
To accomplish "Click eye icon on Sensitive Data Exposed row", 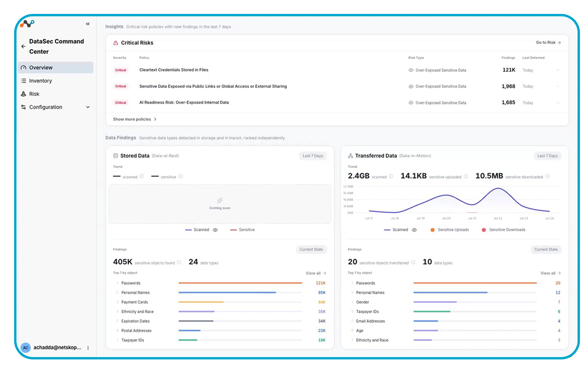I will click(411, 87).
